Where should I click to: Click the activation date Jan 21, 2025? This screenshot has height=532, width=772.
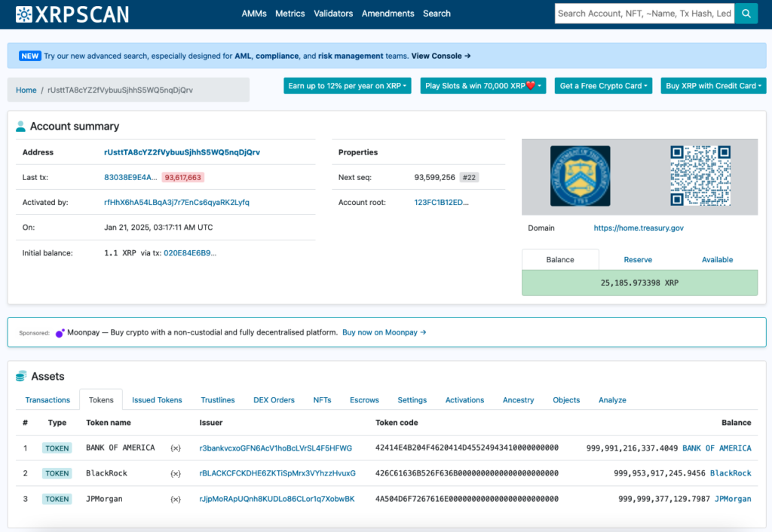coord(158,228)
